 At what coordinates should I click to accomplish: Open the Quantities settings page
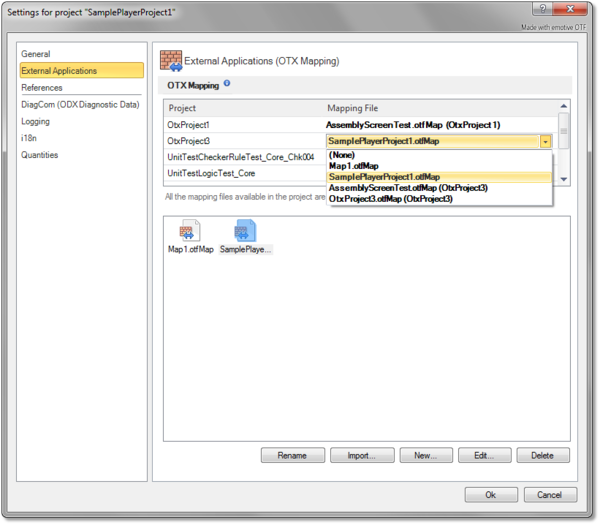pyautogui.click(x=40, y=155)
